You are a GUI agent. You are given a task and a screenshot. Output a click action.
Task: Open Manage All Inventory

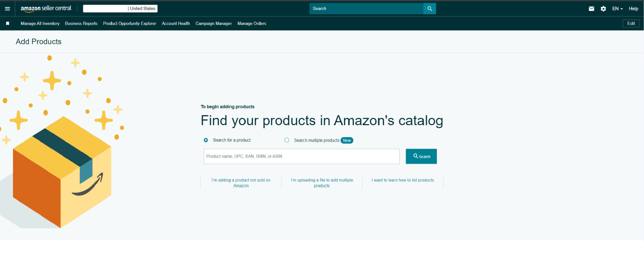[40, 24]
